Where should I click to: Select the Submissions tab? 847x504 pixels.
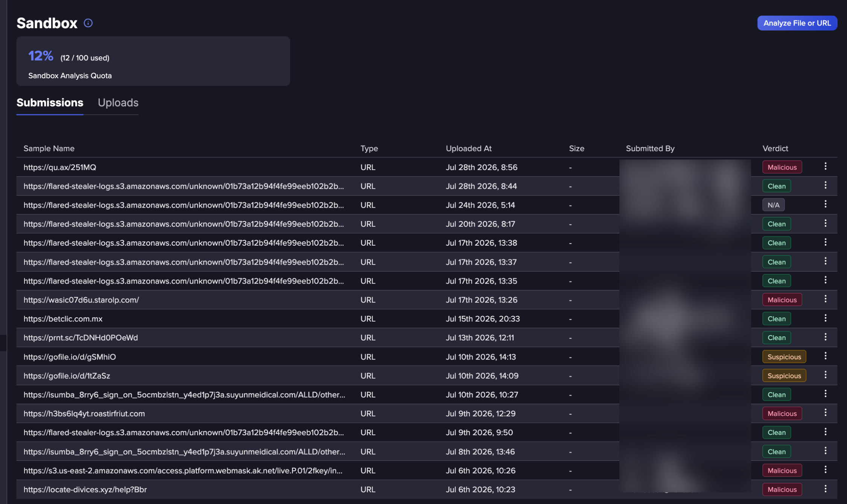pos(50,103)
